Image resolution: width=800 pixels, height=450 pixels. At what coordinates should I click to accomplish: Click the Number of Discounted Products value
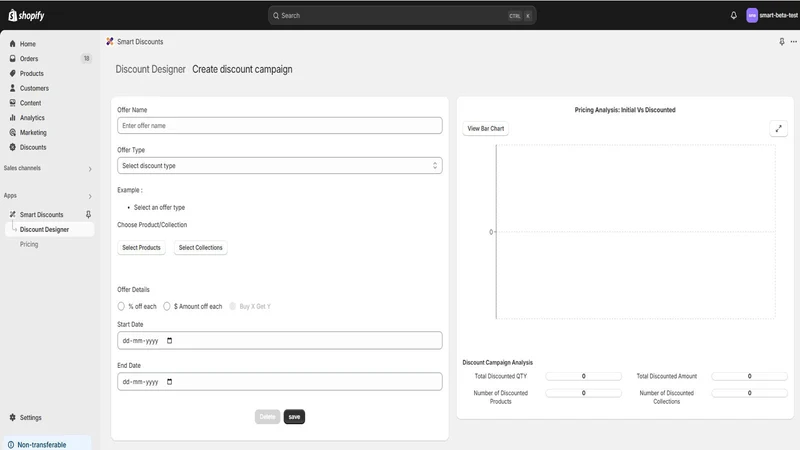coord(584,393)
